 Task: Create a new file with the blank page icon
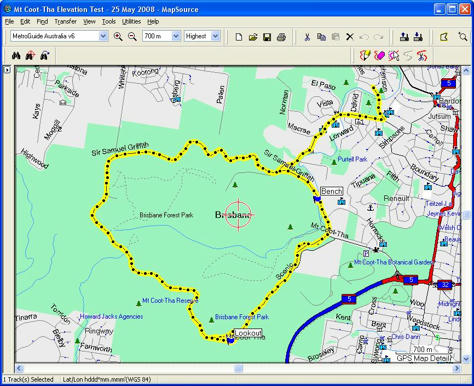(239, 37)
